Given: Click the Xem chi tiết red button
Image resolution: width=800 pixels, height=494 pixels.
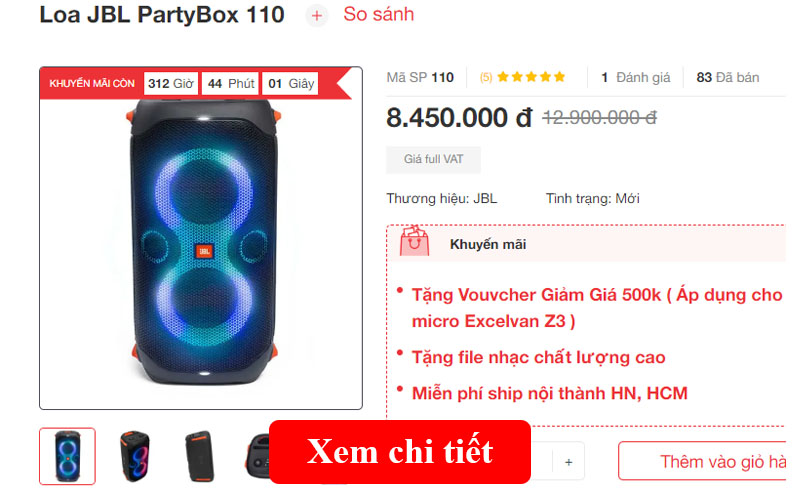Looking at the screenshot, I should pyautogui.click(x=399, y=452).
